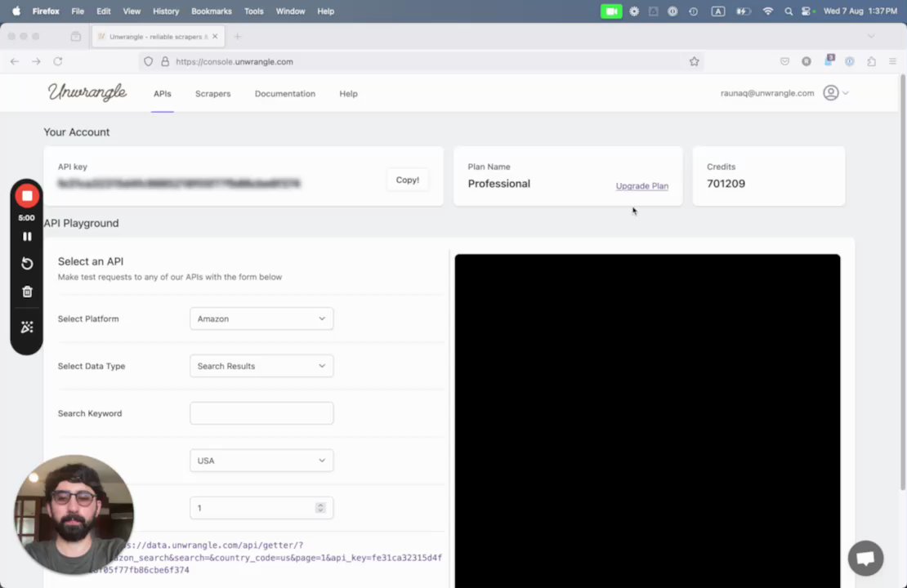Open Save to Pocket icon
Screen dimensions: 907x588
784,61
